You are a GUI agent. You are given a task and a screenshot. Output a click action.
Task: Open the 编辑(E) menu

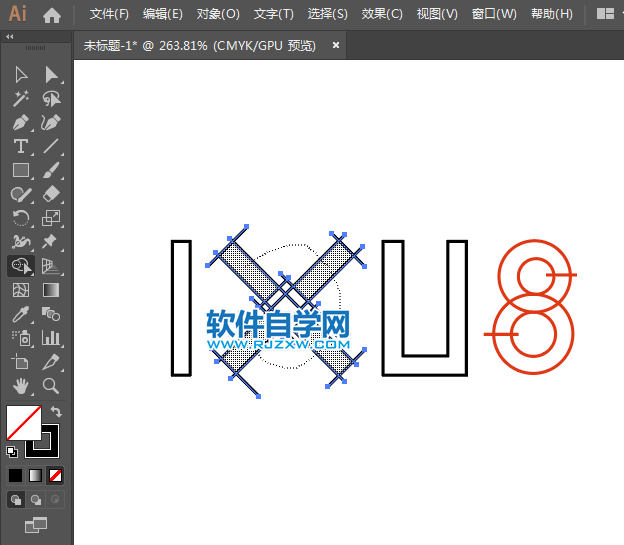(x=162, y=14)
